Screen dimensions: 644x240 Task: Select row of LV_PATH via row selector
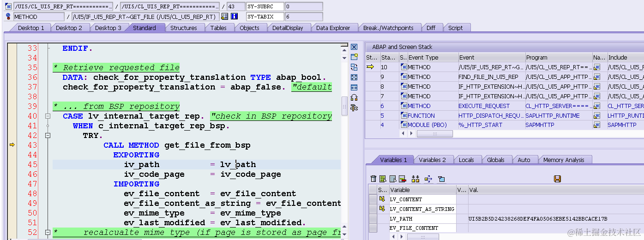pyautogui.click(x=373, y=219)
